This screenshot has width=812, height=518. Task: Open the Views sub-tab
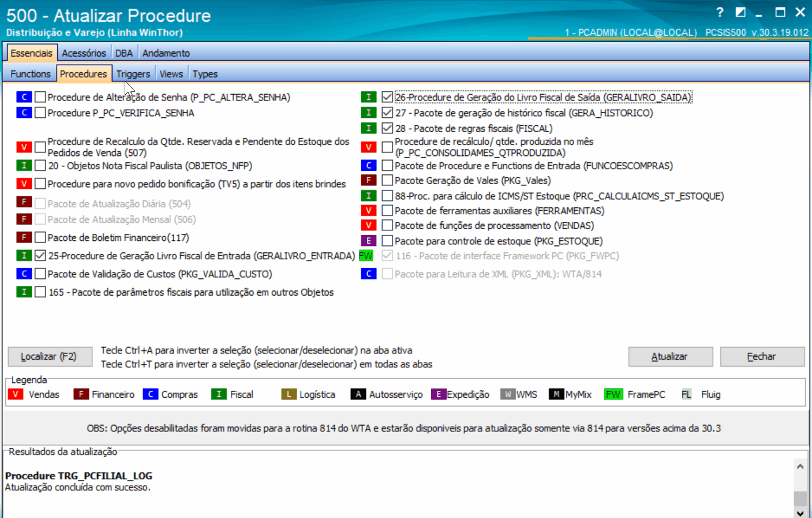171,74
